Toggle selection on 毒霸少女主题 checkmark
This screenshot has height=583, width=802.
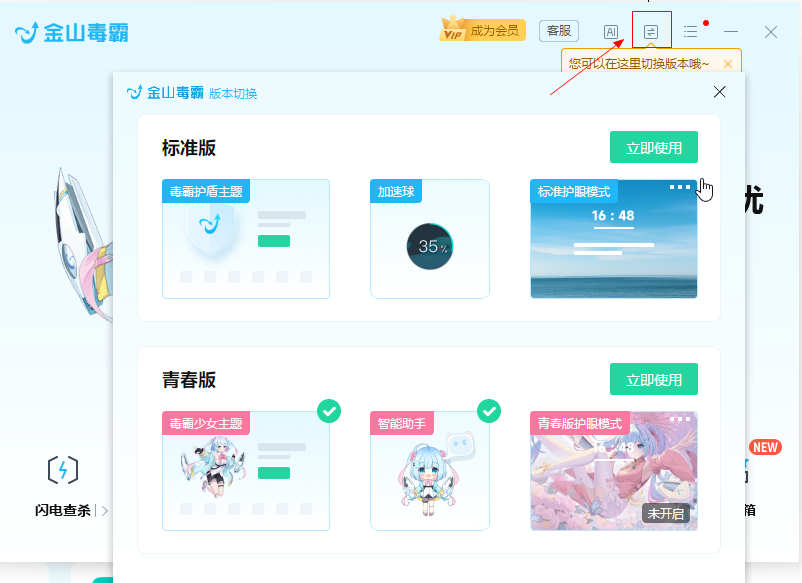[329, 410]
